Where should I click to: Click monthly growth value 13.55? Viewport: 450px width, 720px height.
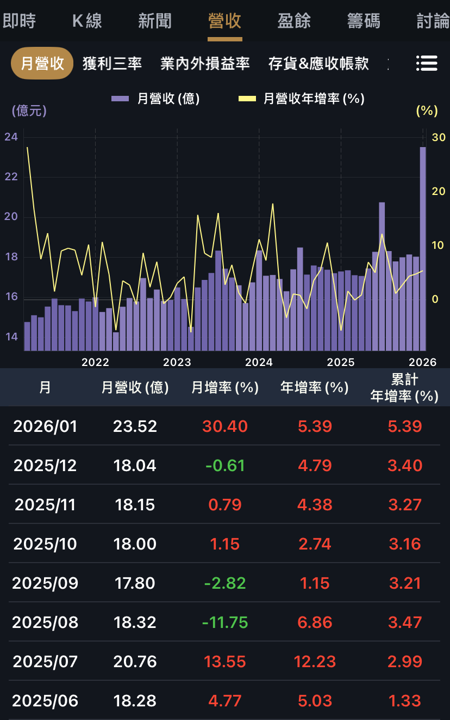tap(225, 662)
